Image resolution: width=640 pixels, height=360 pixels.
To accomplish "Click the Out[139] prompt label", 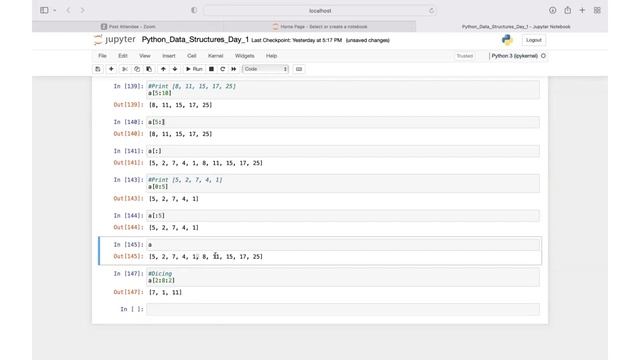I will pyautogui.click(x=129, y=105).
